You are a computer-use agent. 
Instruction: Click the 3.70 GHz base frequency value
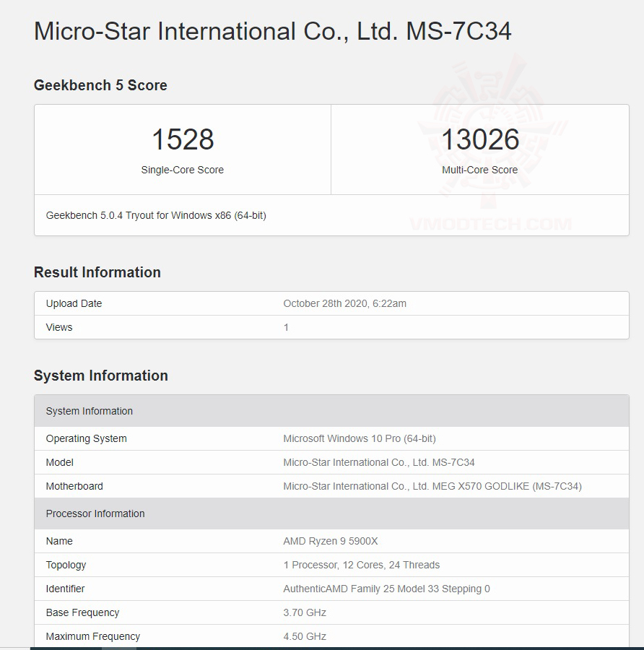[305, 612]
